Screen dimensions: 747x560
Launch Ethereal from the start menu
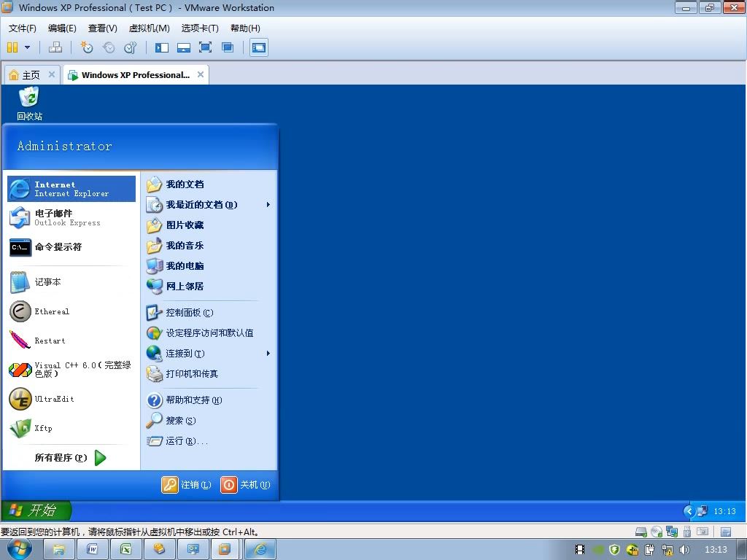[x=71, y=311]
